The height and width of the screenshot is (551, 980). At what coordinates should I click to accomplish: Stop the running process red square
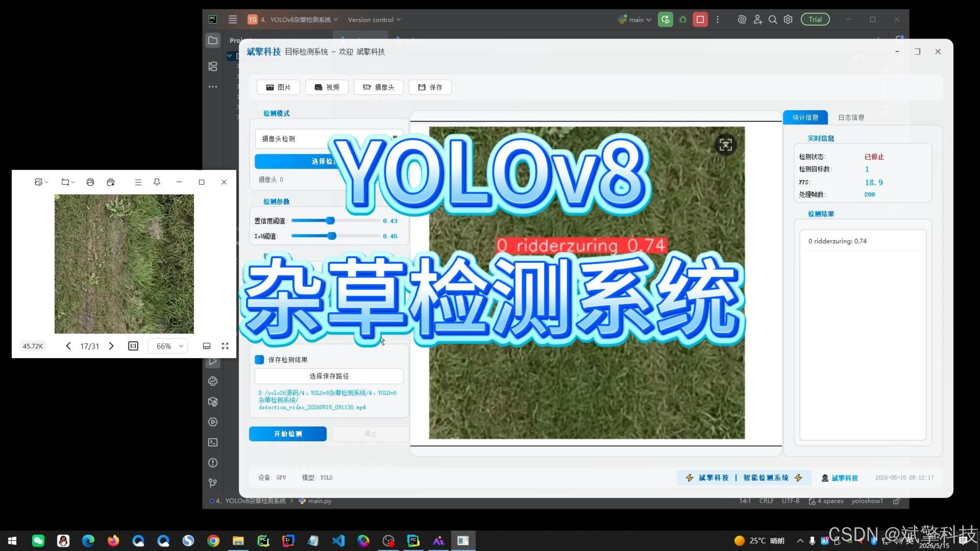(700, 20)
